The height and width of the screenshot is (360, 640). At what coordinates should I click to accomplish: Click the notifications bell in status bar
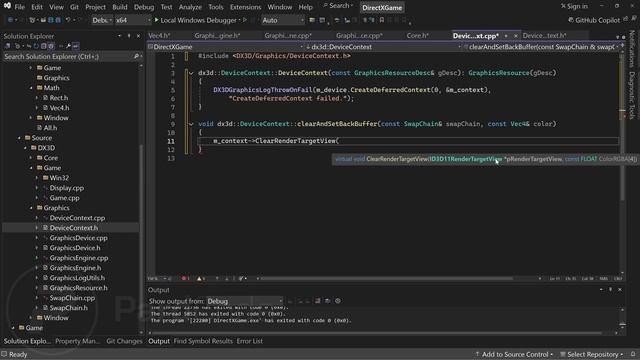pyautogui.click(x=633, y=354)
